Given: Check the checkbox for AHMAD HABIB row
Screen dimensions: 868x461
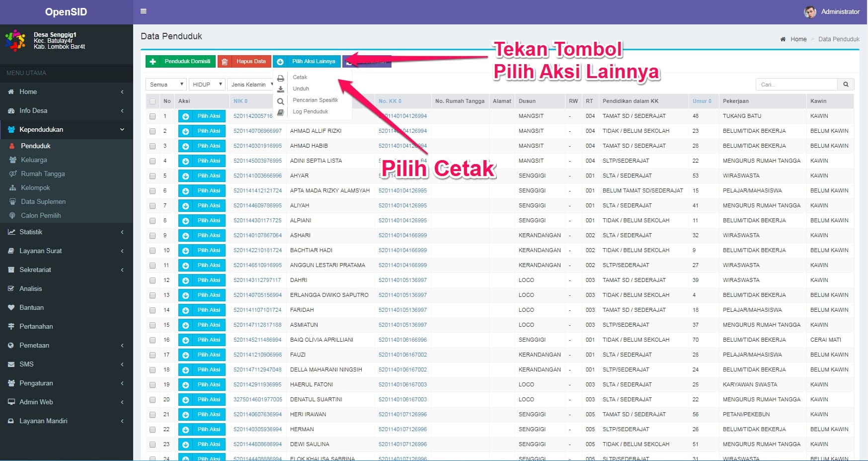Looking at the screenshot, I should pos(153,146).
